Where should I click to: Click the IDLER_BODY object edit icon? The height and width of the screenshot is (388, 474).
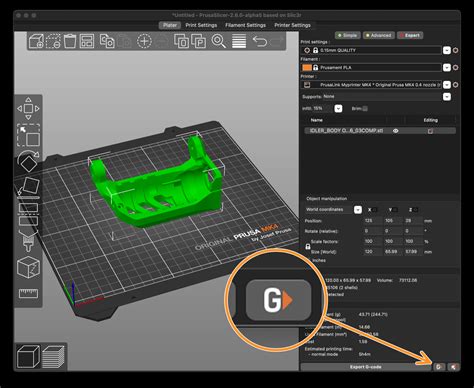[x=430, y=131]
